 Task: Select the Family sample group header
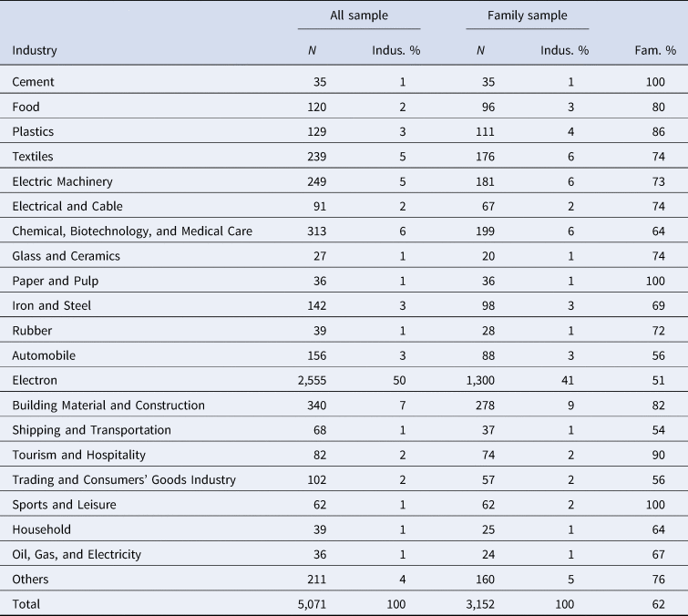click(527, 15)
